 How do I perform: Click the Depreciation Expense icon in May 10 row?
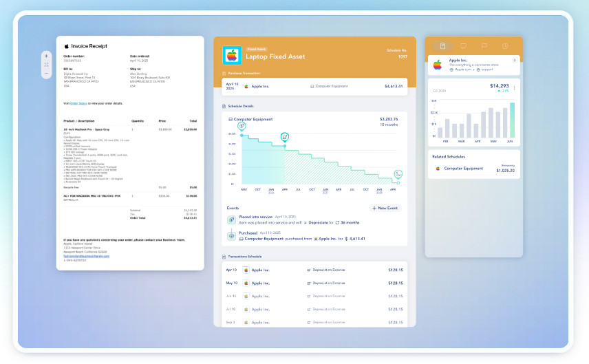(309, 283)
